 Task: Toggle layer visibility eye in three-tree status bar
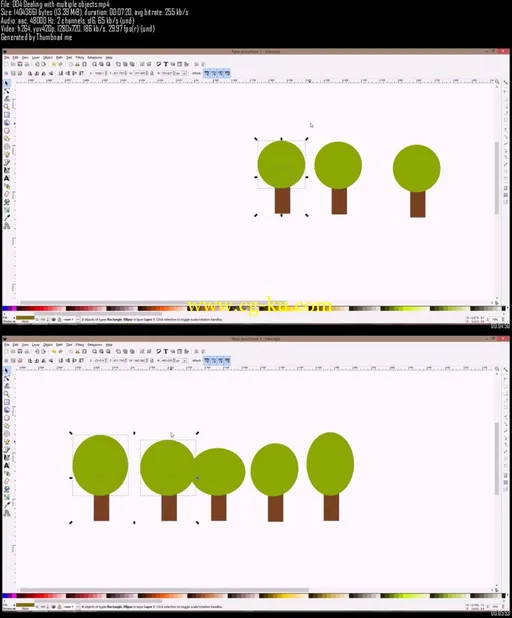tap(54, 320)
